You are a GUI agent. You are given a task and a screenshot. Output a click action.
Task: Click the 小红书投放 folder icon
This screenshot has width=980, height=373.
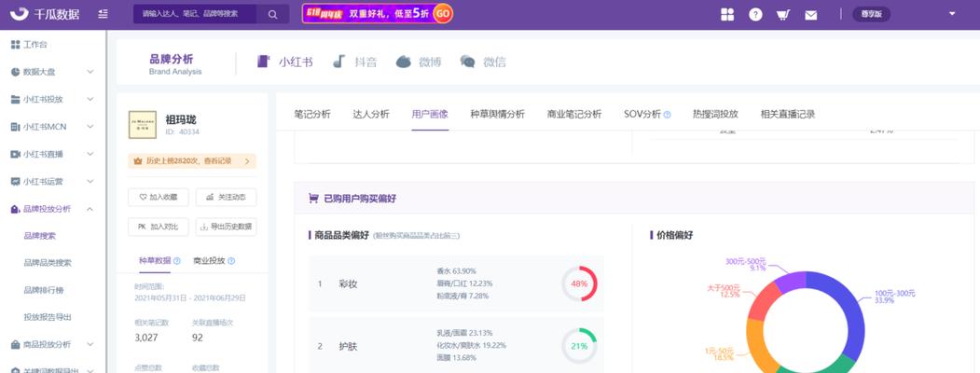tap(16, 100)
